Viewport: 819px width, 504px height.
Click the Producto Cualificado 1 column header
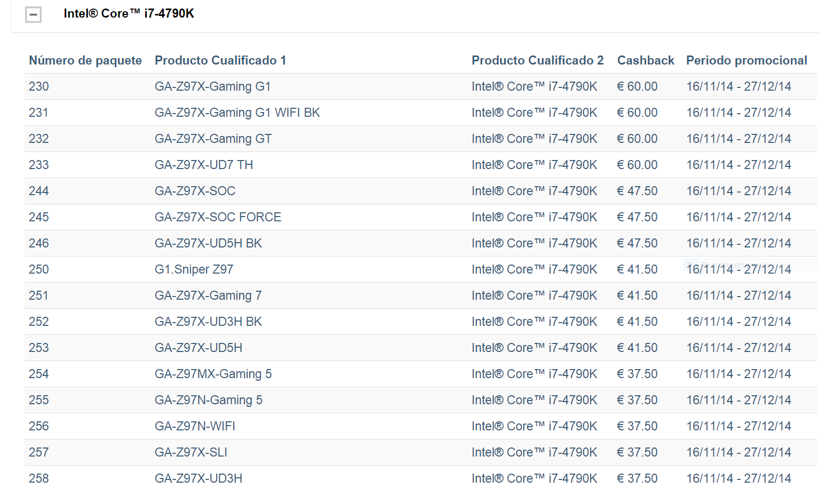click(x=220, y=60)
